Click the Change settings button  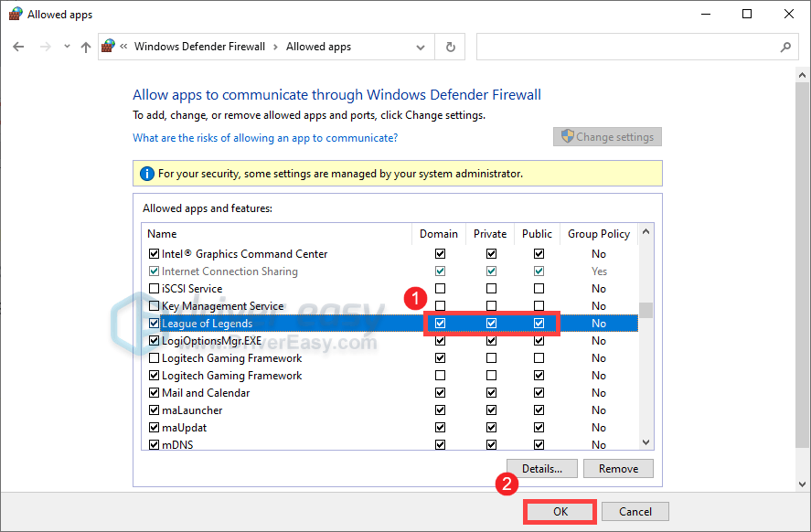[x=607, y=136]
